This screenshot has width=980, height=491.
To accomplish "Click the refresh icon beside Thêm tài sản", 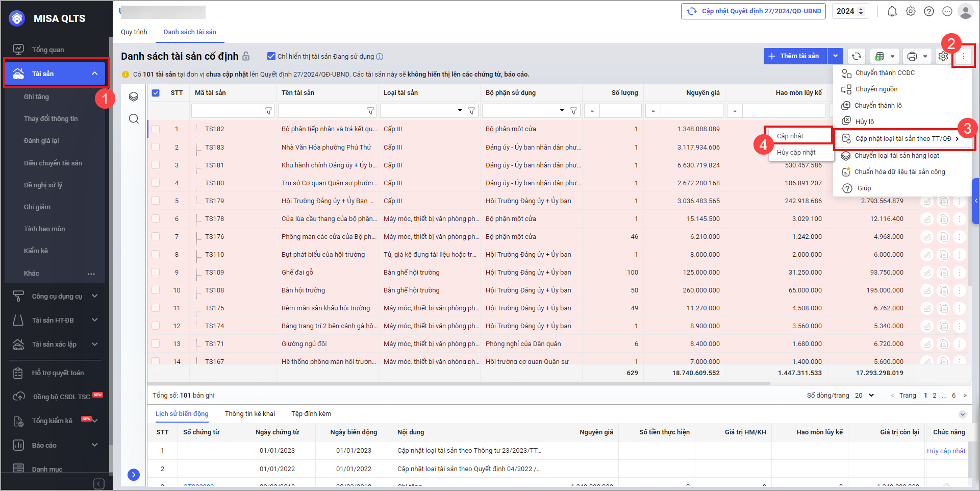I will pyautogui.click(x=857, y=56).
